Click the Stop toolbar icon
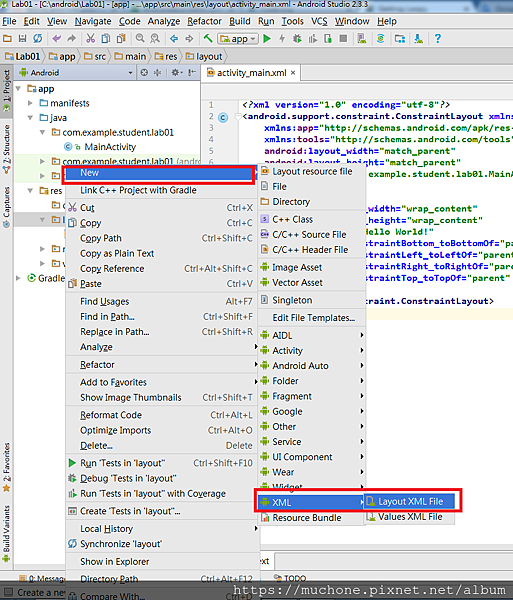This screenshot has height=600, width=513. click(343, 39)
